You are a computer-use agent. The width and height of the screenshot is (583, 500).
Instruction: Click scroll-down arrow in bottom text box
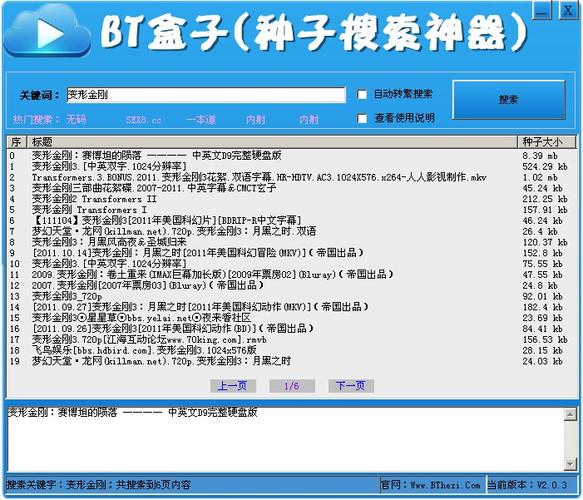tap(570, 464)
